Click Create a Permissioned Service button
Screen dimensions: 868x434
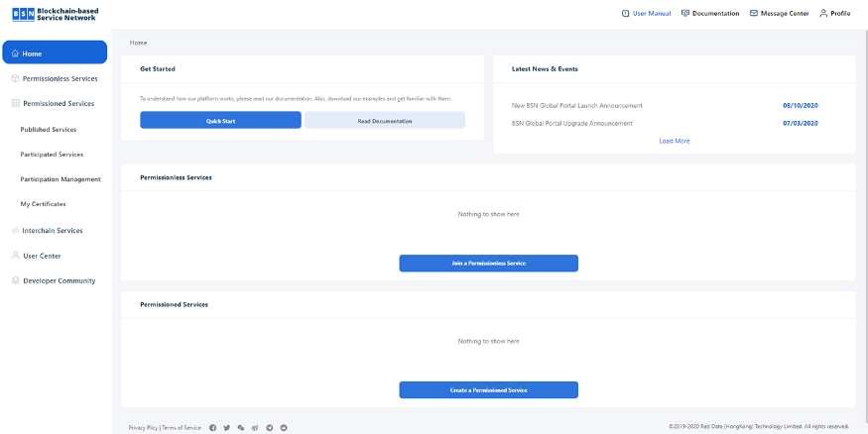[488, 389]
